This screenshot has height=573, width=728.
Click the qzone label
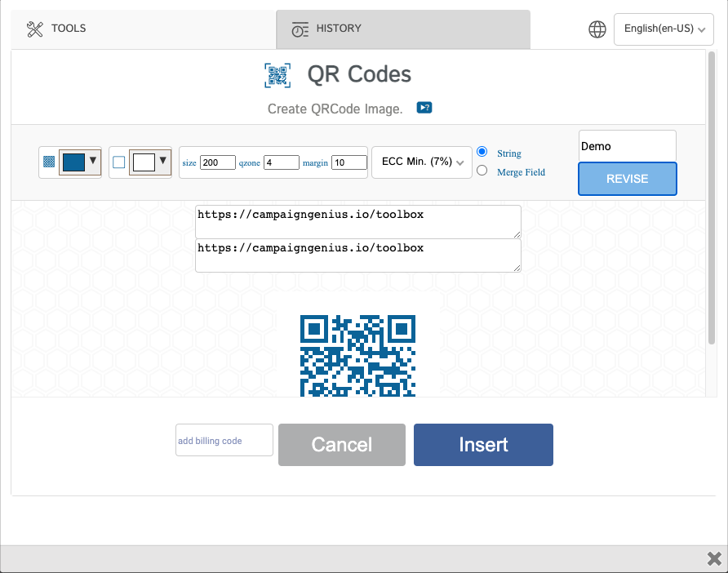pyautogui.click(x=249, y=163)
